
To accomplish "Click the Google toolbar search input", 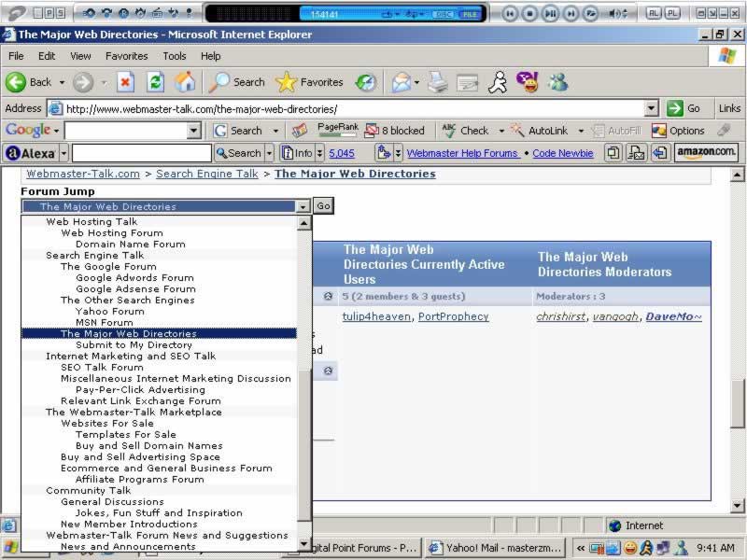I will pyautogui.click(x=126, y=131).
